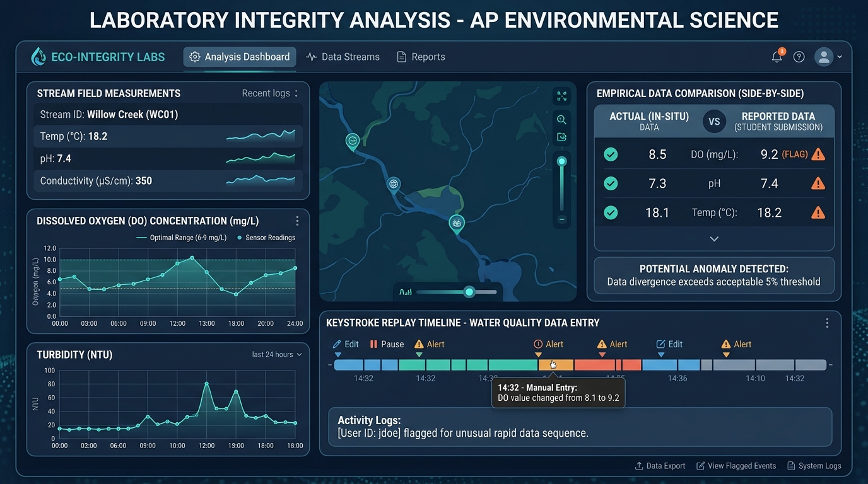Image resolution: width=868 pixels, height=484 pixels.
Task: Select the map pin with the boat icon
Action: point(456,224)
